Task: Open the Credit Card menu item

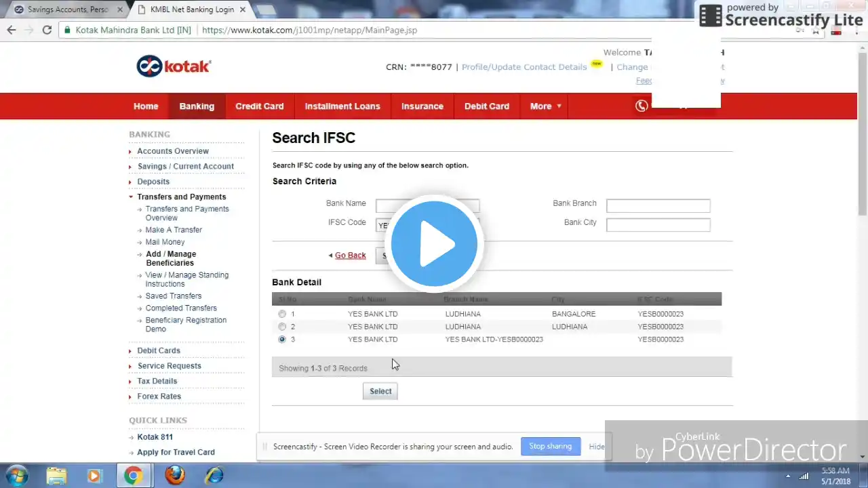Action: 260,106
